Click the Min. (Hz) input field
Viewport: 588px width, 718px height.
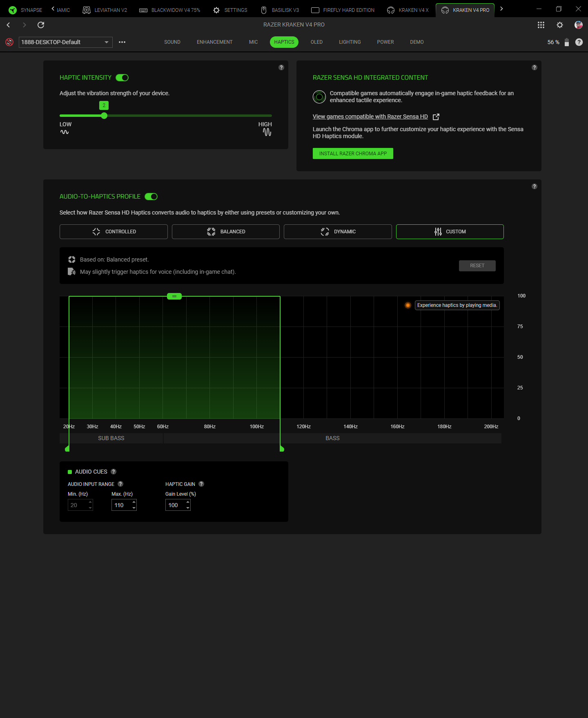tap(80, 505)
